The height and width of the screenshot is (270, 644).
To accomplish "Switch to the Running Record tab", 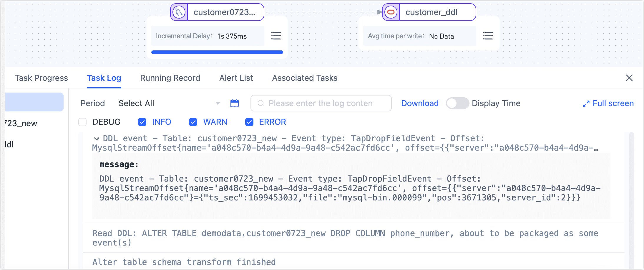I will coord(170,78).
